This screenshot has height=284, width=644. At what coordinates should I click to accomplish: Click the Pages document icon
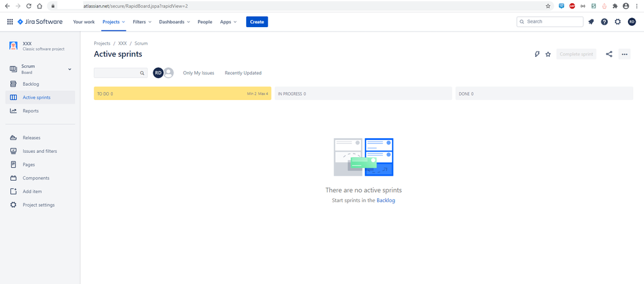[x=14, y=165]
